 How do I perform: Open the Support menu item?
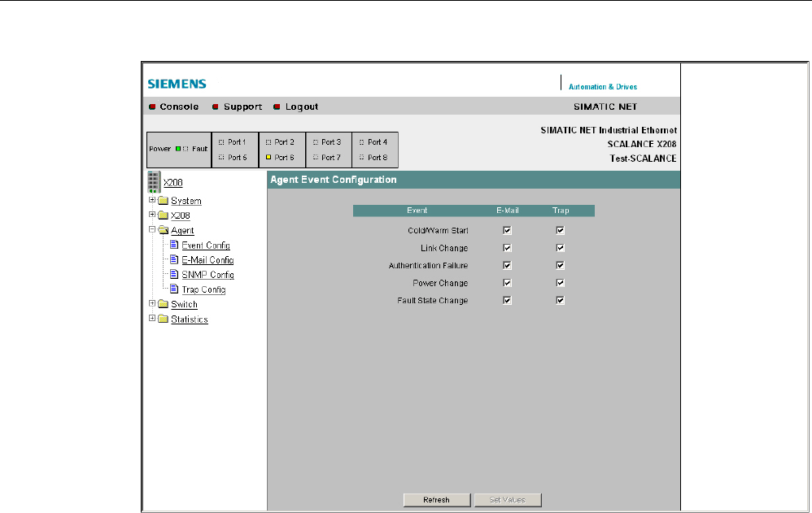point(243,107)
